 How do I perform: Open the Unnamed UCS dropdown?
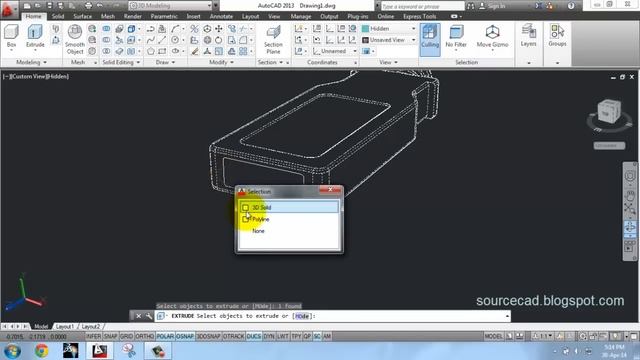(335, 51)
